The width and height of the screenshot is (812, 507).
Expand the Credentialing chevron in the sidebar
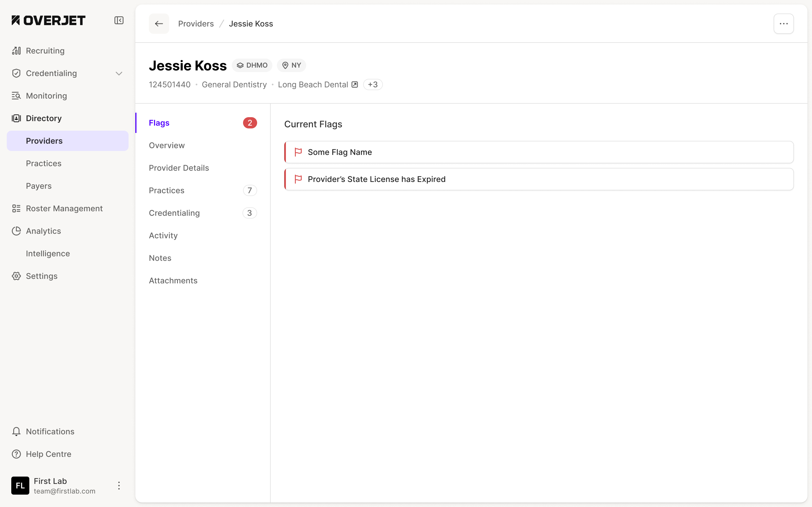[119, 74]
